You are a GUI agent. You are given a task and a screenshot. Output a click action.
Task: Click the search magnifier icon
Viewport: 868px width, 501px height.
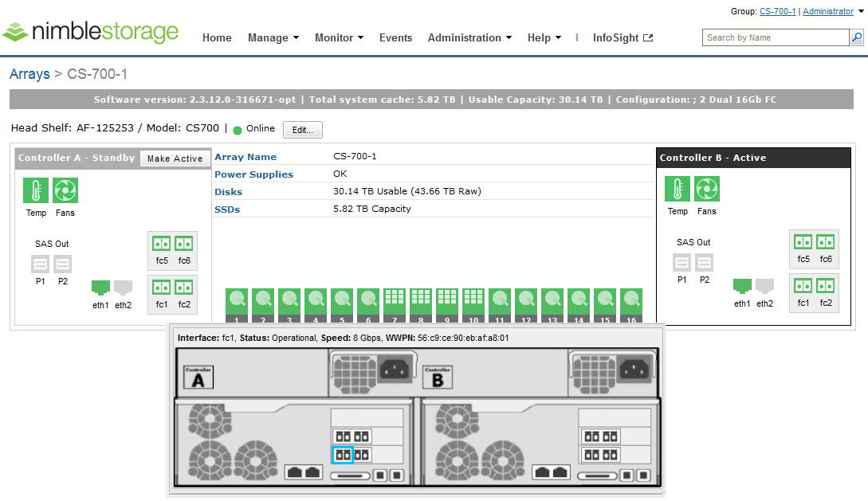pyautogui.click(x=856, y=37)
